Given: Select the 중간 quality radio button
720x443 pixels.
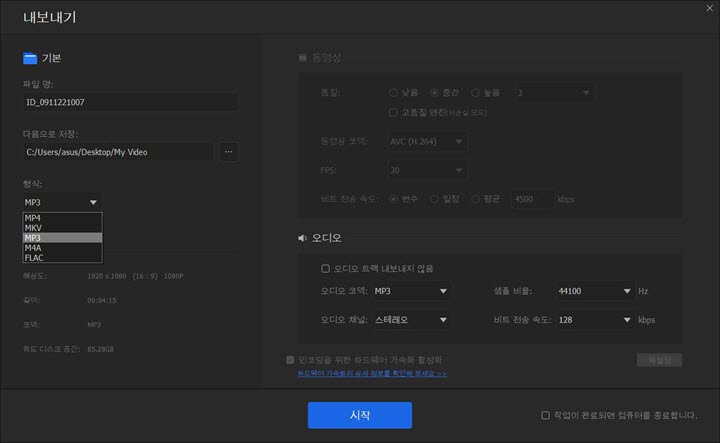Looking at the screenshot, I should pos(434,93).
